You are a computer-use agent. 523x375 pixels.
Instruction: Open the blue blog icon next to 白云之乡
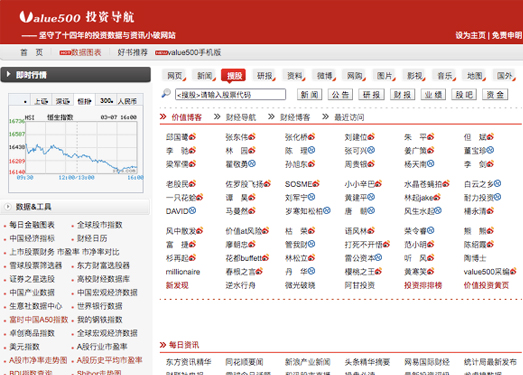click(x=497, y=184)
